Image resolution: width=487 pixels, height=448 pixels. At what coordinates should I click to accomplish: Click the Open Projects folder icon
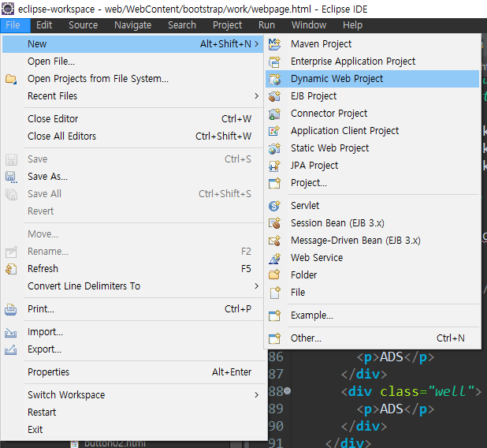click(x=11, y=79)
